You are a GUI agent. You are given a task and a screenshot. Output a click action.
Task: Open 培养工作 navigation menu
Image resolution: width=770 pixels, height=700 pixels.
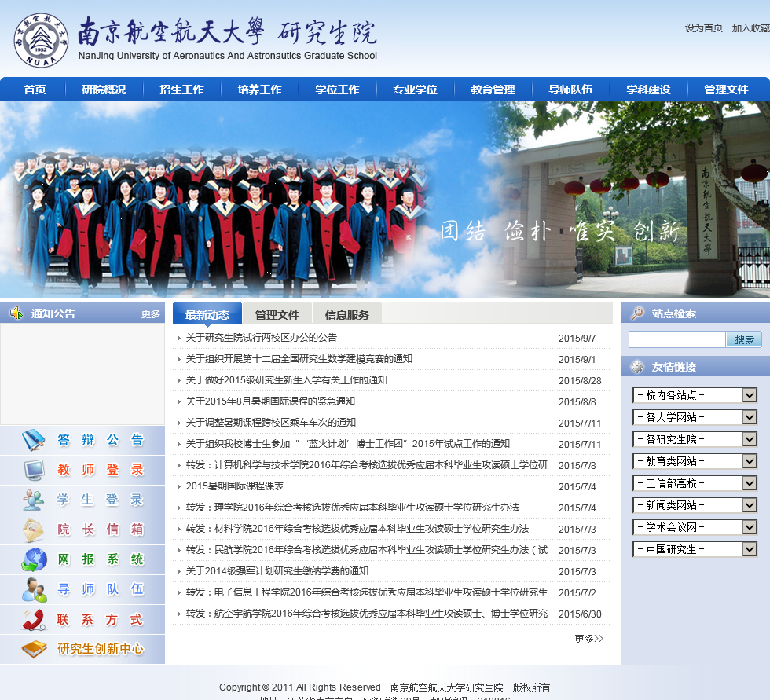[259, 90]
